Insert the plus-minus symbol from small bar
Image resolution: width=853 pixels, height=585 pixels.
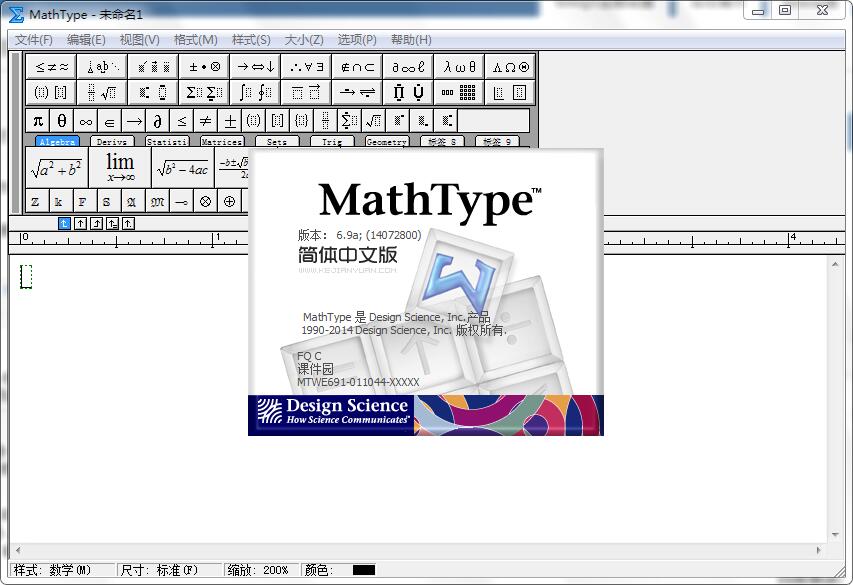229,121
